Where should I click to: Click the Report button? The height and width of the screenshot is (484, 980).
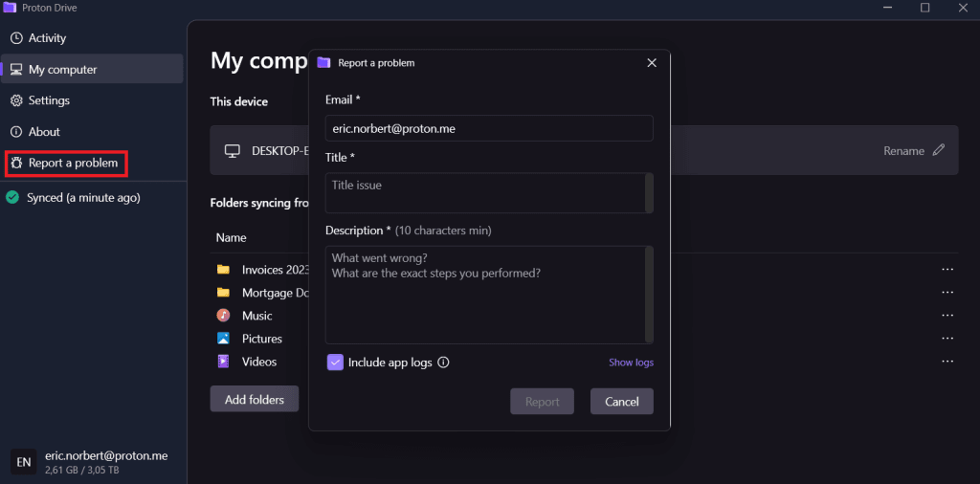(x=542, y=402)
